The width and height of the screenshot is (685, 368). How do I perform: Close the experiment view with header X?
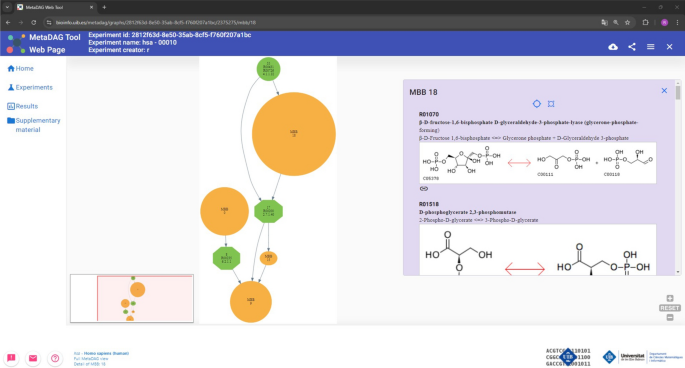669,47
